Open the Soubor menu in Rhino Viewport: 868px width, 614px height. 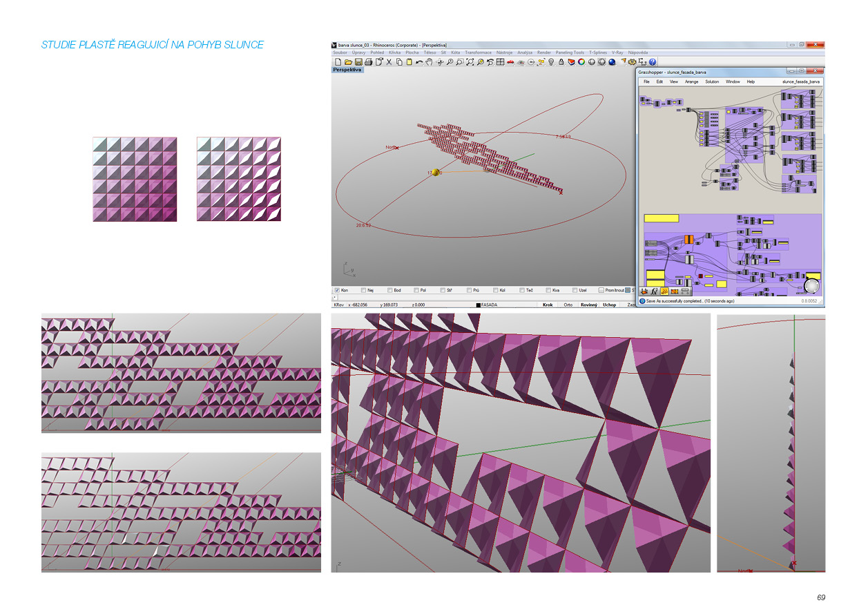(x=340, y=52)
